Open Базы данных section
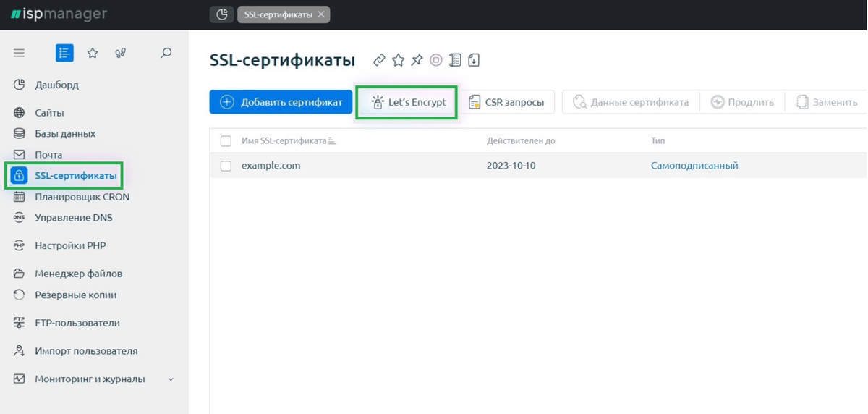Screen dimensions: 868x414 tap(65, 134)
